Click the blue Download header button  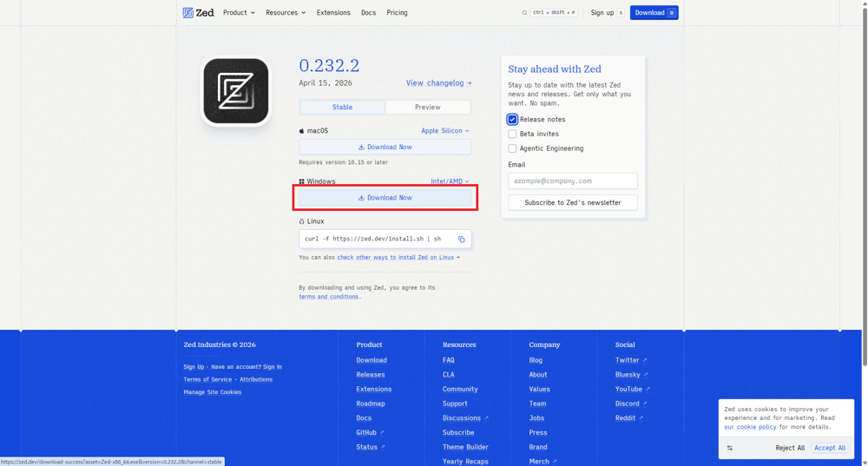tap(654, 13)
